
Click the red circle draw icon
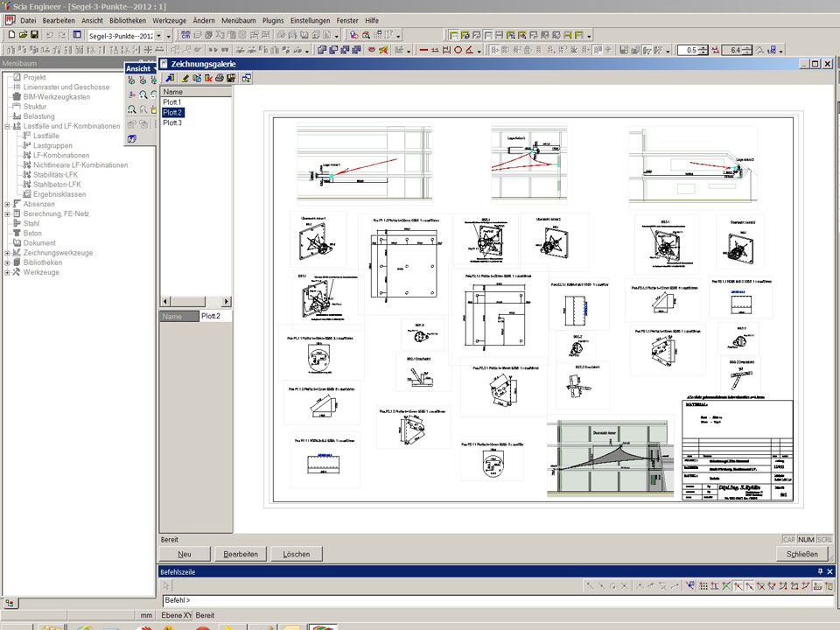tap(458, 50)
